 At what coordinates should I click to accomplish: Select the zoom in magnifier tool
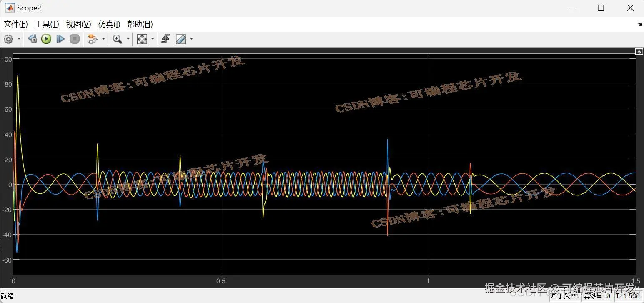(x=118, y=39)
